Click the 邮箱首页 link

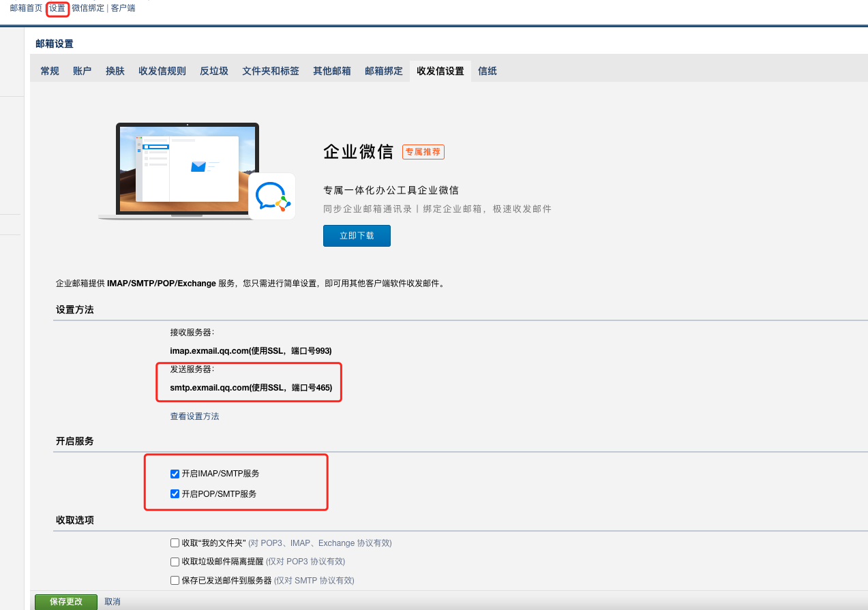26,8
